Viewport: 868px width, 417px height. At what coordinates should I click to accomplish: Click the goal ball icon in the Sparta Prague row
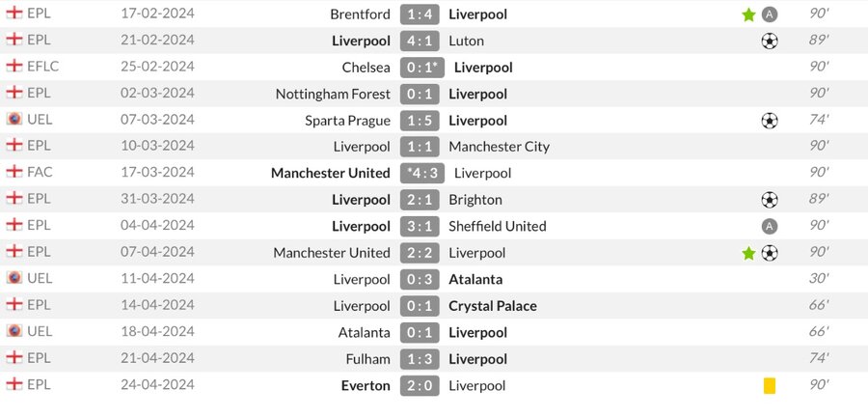[770, 121]
